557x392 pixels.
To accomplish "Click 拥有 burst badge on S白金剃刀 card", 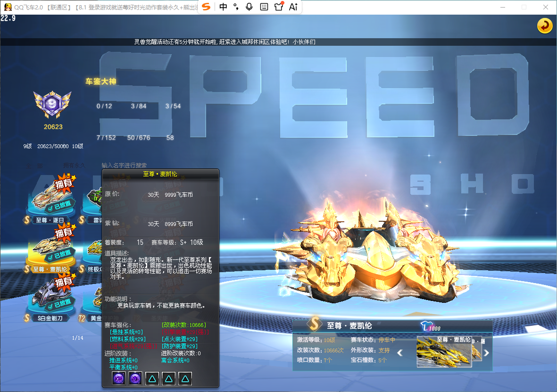I will click(64, 282).
